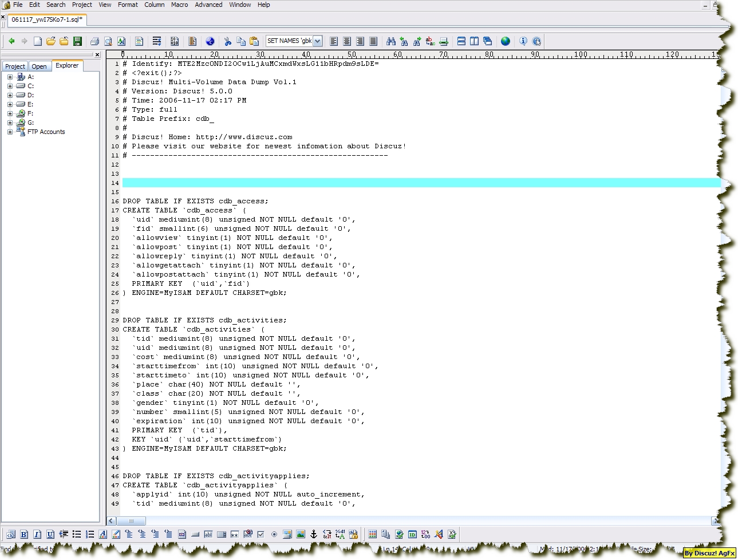The image size is (738, 560).
Task: Select the 061117_ywI7SKo7-1.sql file tab
Action: click(47, 19)
